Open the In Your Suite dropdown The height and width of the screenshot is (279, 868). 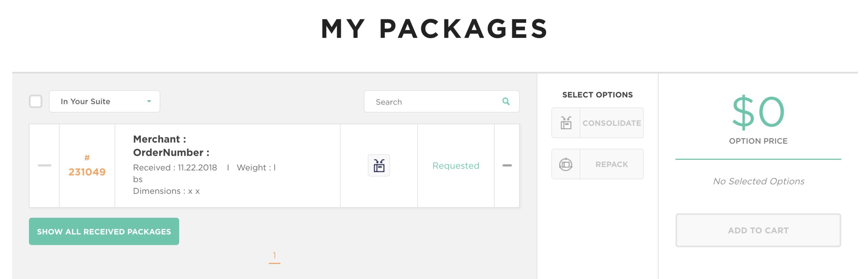click(105, 101)
